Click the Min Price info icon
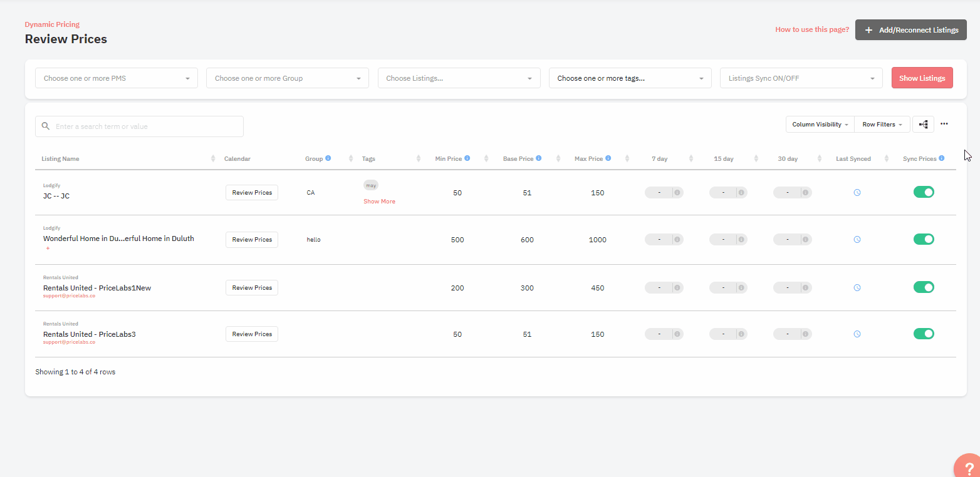 [x=467, y=158]
